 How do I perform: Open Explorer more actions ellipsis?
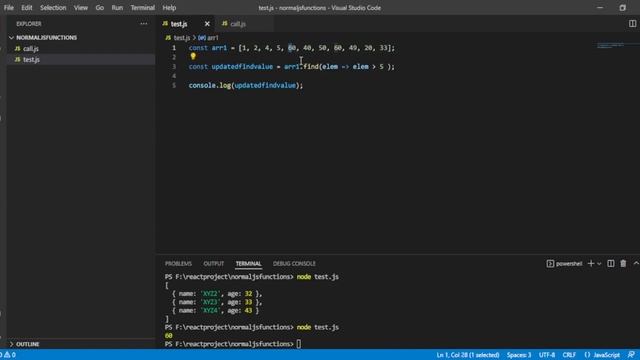tap(144, 24)
